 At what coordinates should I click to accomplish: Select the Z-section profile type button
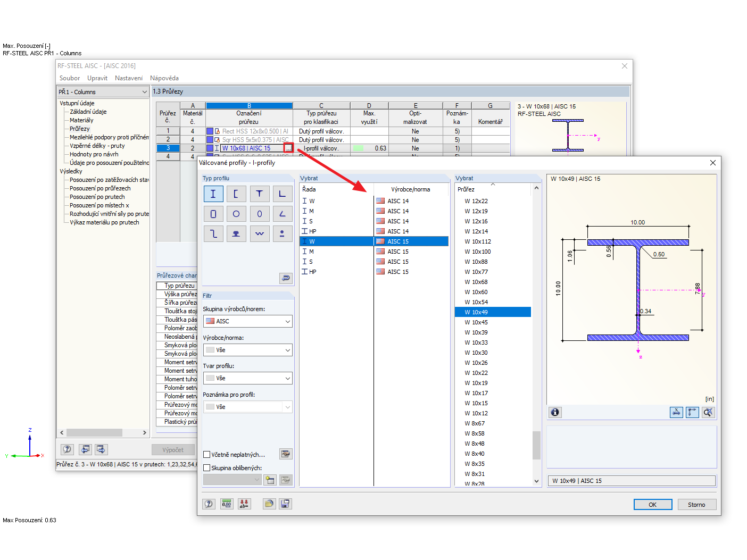click(213, 233)
